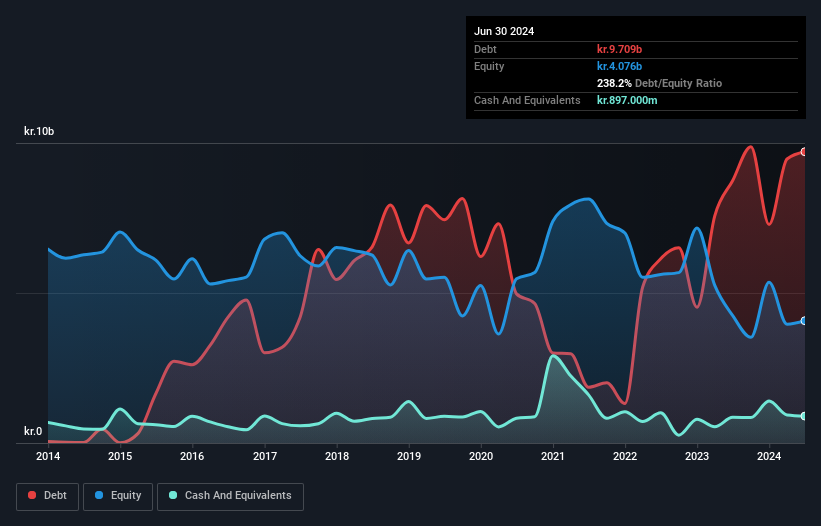The height and width of the screenshot is (526, 821).
Task: Click the Debt label in tooltip
Action: tap(485, 49)
